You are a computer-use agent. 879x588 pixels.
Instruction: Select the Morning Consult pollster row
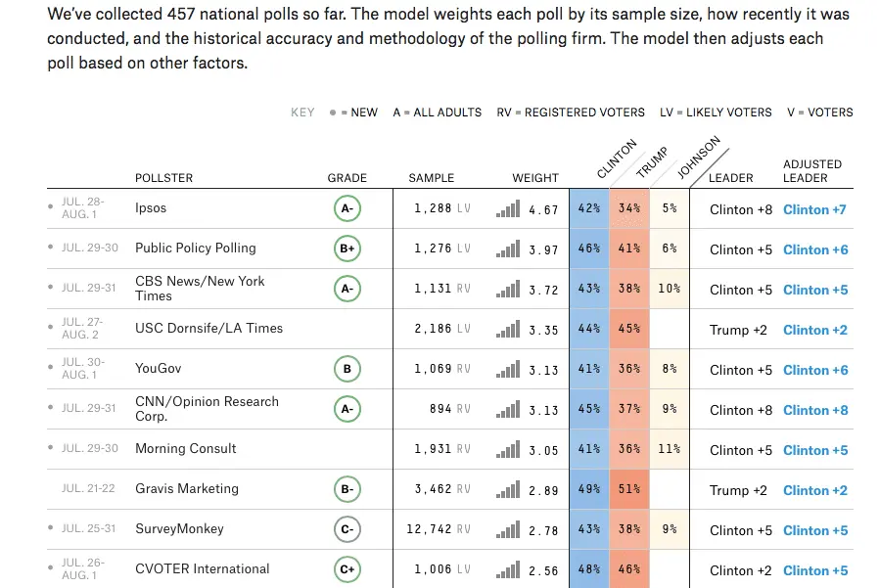pyautogui.click(x=185, y=450)
